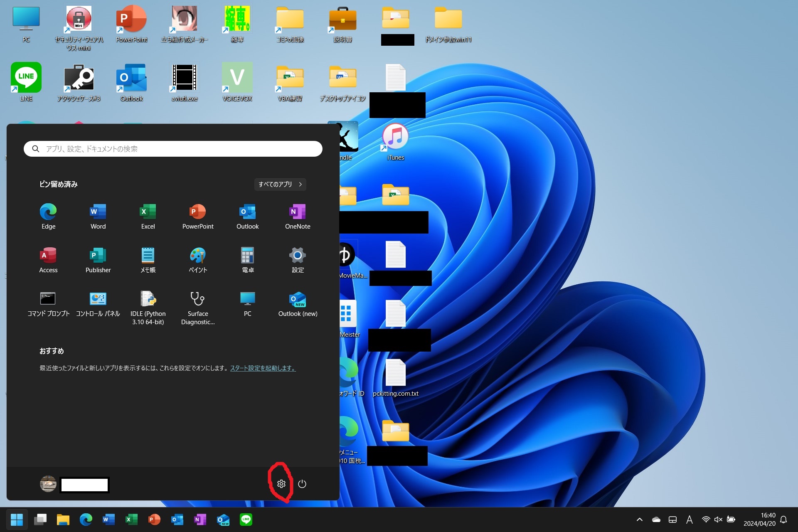Image resolution: width=798 pixels, height=532 pixels.
Task: Open Edge from pinned apps
Action: (48, 216)
